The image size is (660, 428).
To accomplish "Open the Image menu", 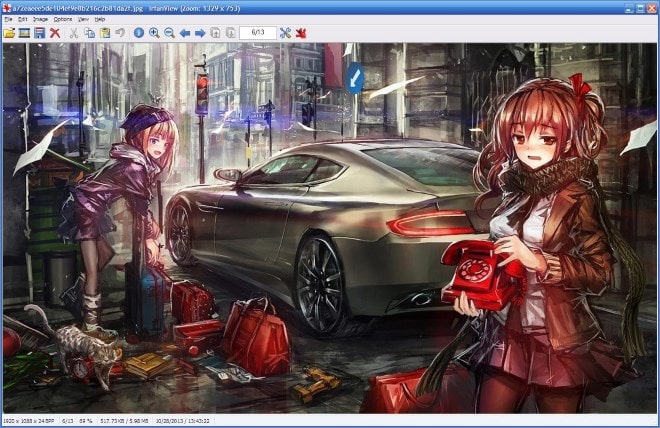I will click(40, 19).
